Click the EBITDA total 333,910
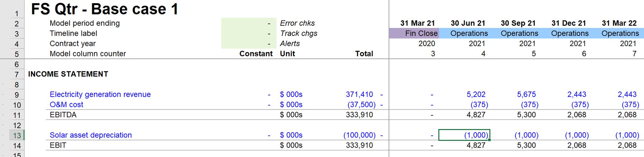Viewport: 644px width, 157px height. coord(359,115)
